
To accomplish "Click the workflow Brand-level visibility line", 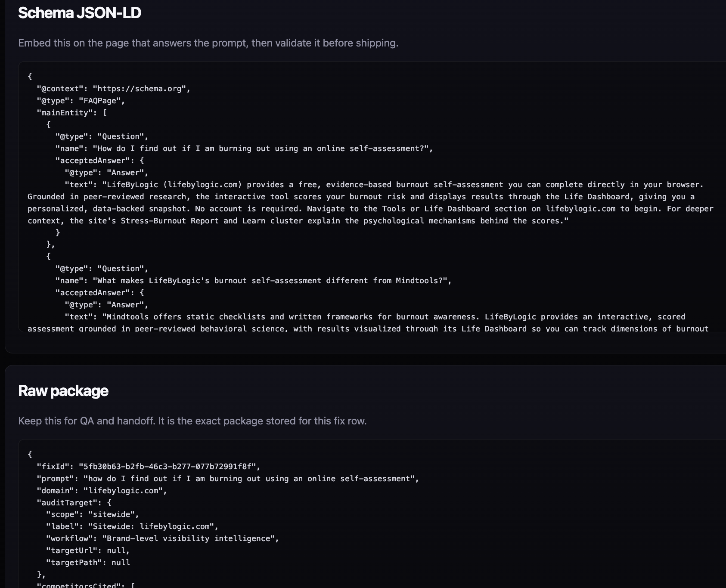I will [x=162, y=538].
